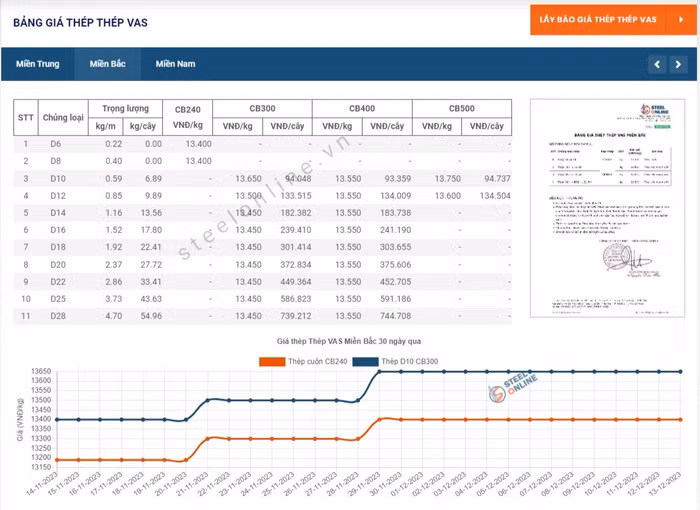Click the 13.750 CB500 price cell

click(448, 179)
